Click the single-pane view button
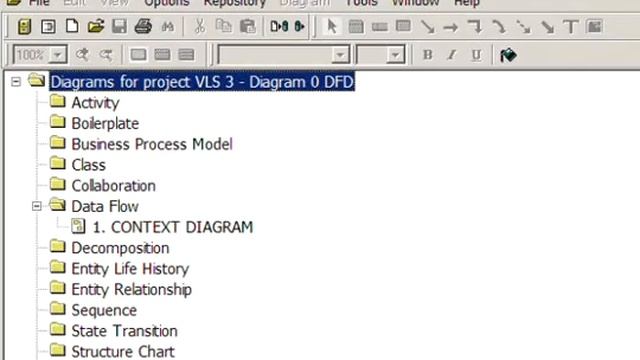 point(138,55)
